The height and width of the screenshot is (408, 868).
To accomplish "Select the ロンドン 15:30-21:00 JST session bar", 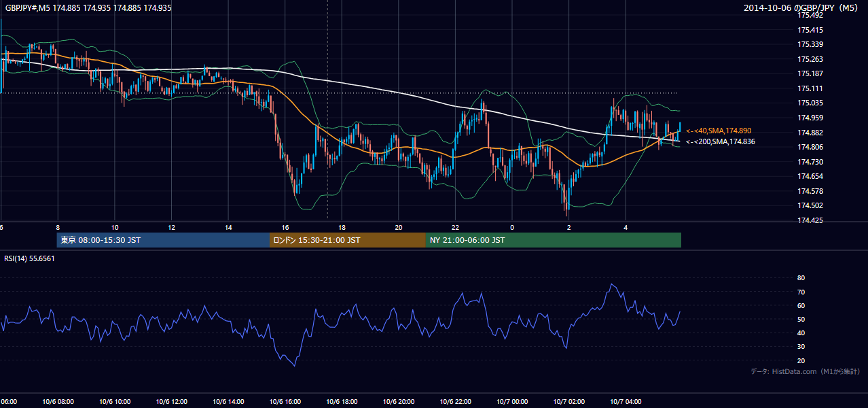I will [x=348, y=240].
